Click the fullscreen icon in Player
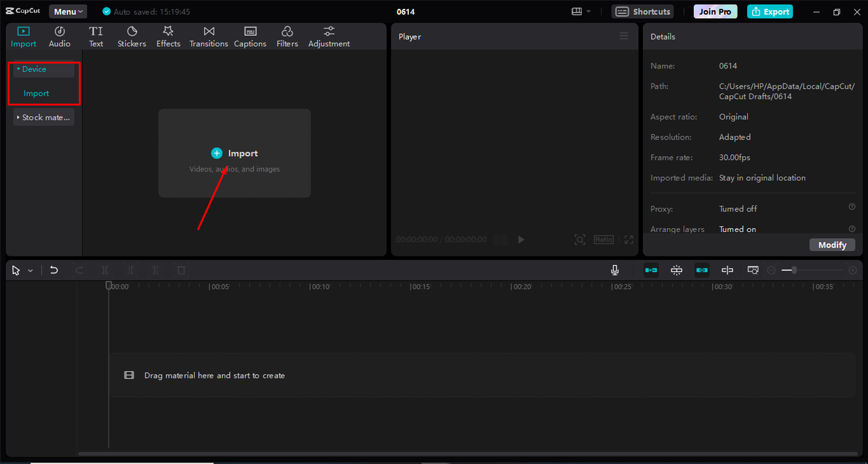The height and width of the screenshot is (464, 868). pos(629,239)
